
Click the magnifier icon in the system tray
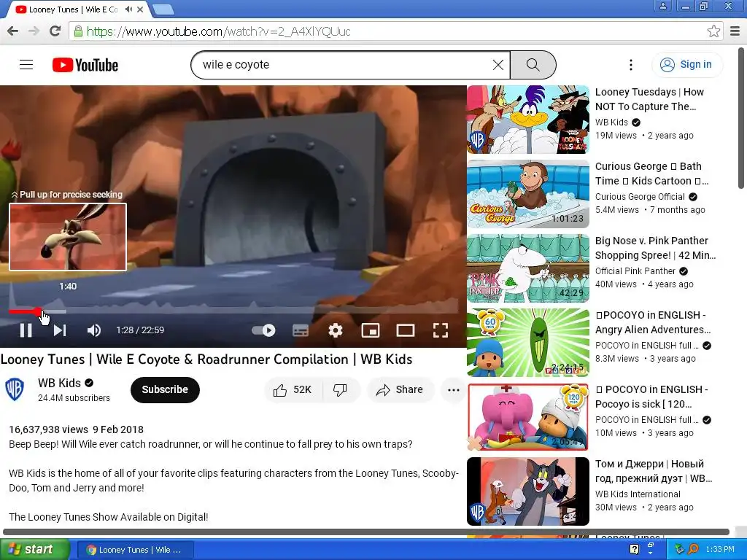tap(693, 549)
